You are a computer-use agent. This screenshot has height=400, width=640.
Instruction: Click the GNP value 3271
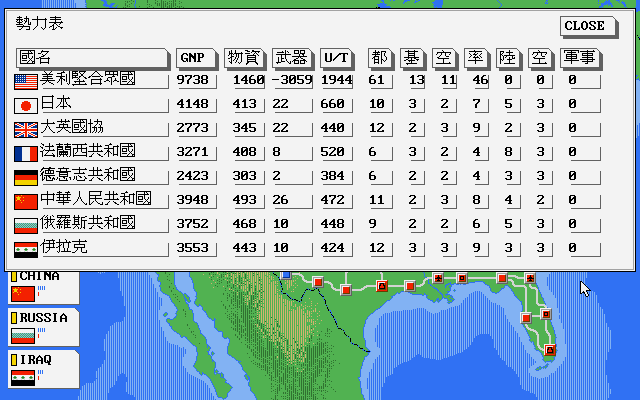tap(193, 152)
